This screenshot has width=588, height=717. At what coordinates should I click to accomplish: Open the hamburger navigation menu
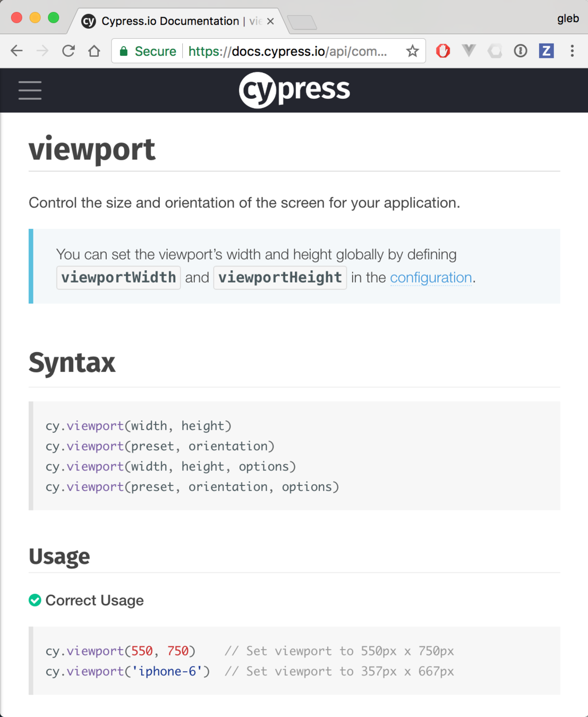point(30,90)
